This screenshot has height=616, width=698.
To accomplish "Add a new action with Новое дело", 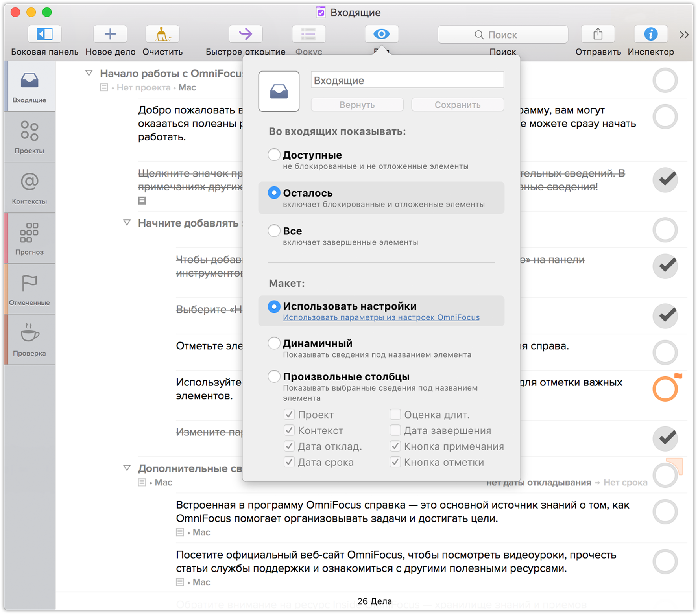I will coord(110,34).
